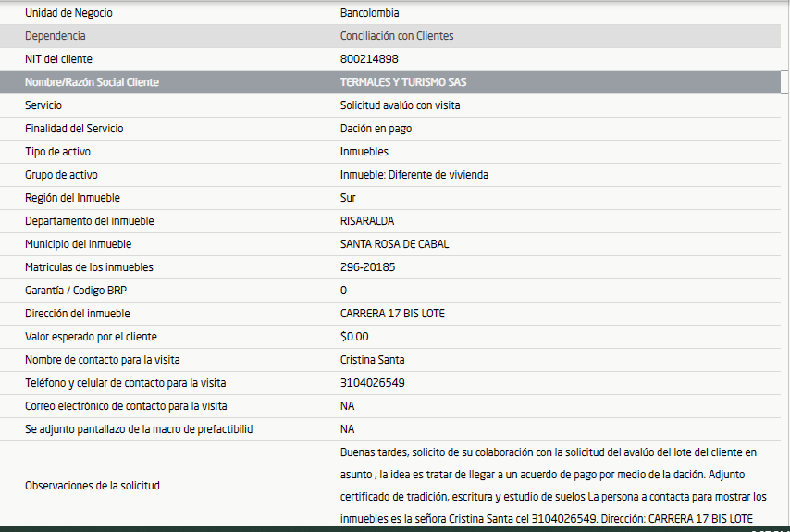Screen dimensions: 790x532
Task: Click the Dación en pago value
Action: pyautogui.click(x=376, y=129)
